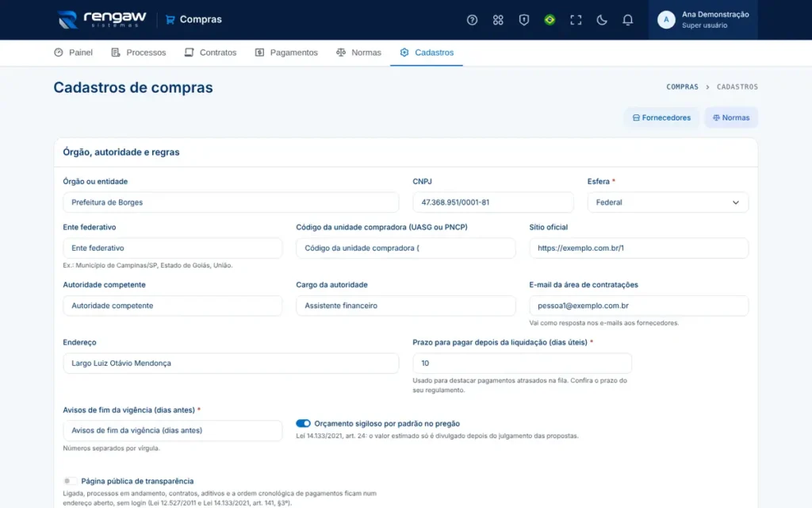Viewport: 812px width, 508px height.
Task: Click the Contratos icon in navigation
Action: pos(189,52)
